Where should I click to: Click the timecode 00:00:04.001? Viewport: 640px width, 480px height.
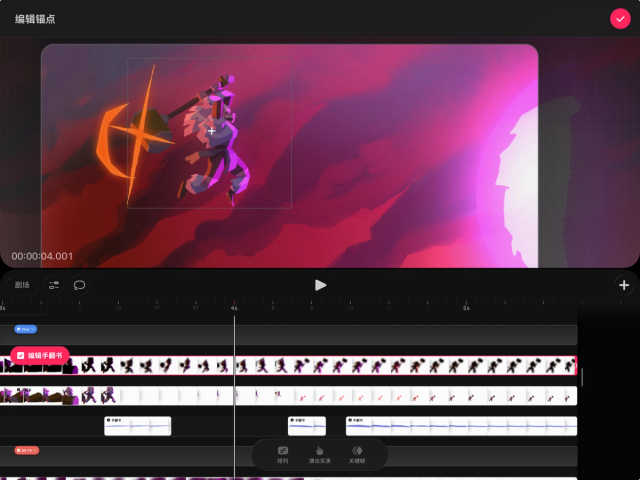tap(42, 256)
